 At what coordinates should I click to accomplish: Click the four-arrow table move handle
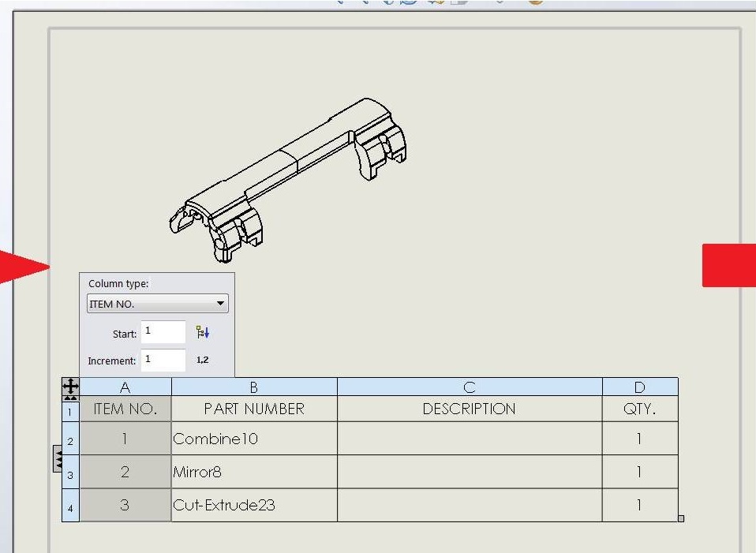[71, 387]
